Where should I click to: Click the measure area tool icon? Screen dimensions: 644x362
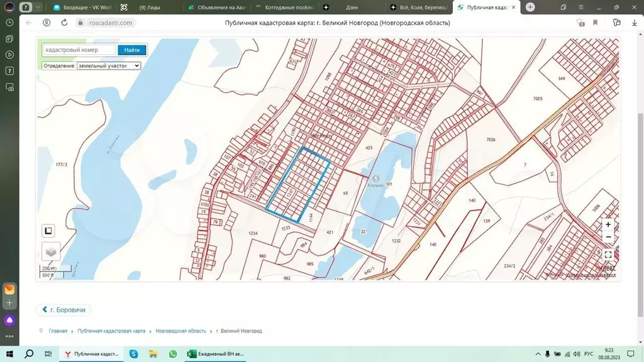coord(49,231)
